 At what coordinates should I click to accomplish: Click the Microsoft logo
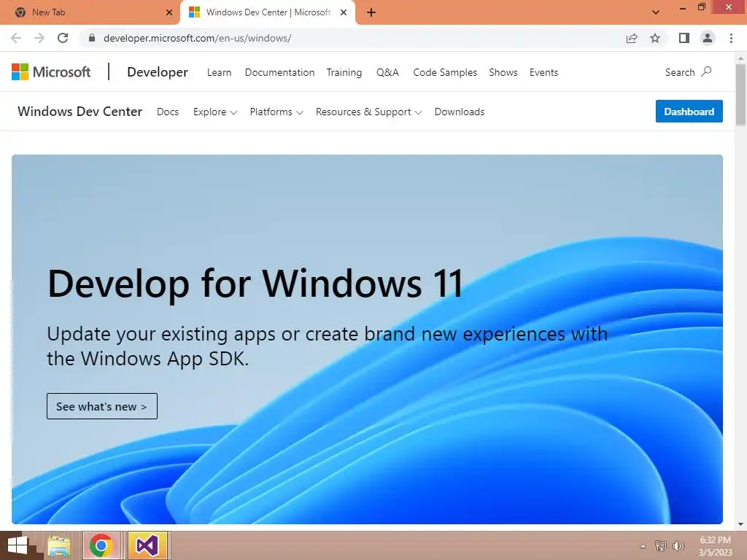coord(51,72)
